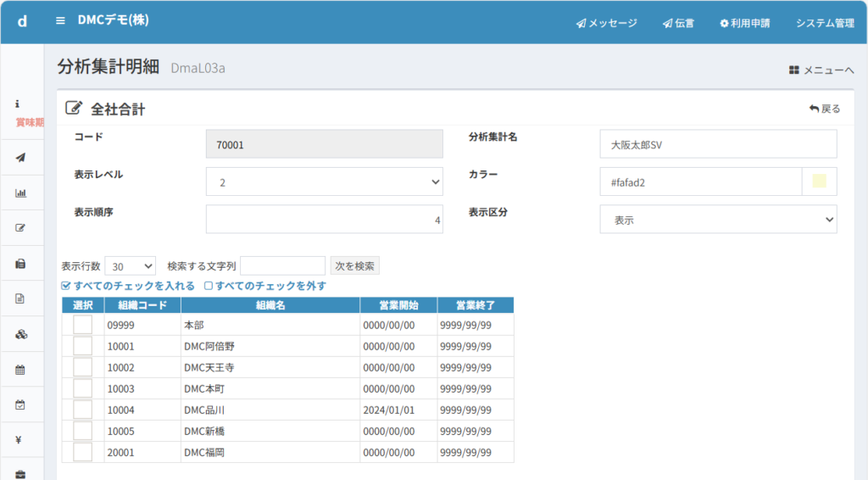Image resolution: width=868 pixels, height=480 pixels.
Task: Click the yellow color swatch beside #fafad2
Action: (x=819, y=181)
